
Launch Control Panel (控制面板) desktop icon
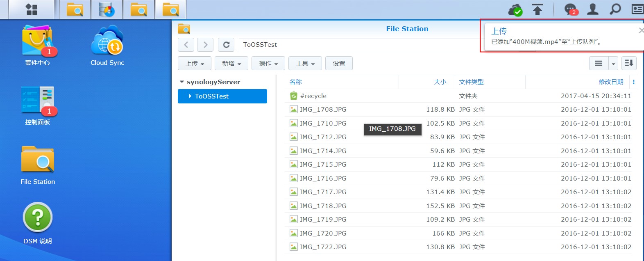point(38,106)
